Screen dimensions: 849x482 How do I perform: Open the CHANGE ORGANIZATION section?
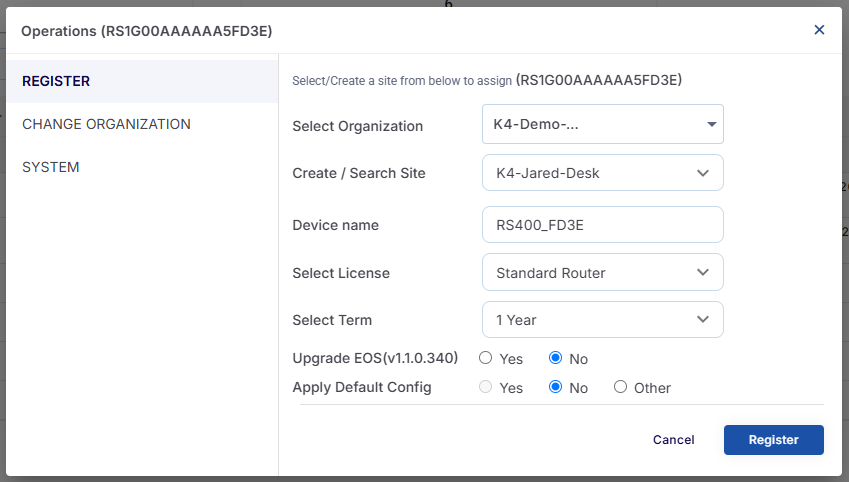point(106,124)
